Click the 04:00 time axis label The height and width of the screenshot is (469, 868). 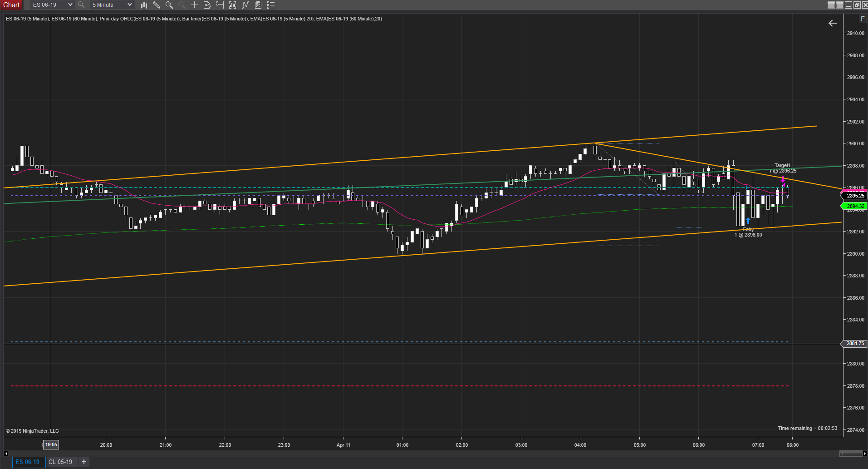(580, 445)
